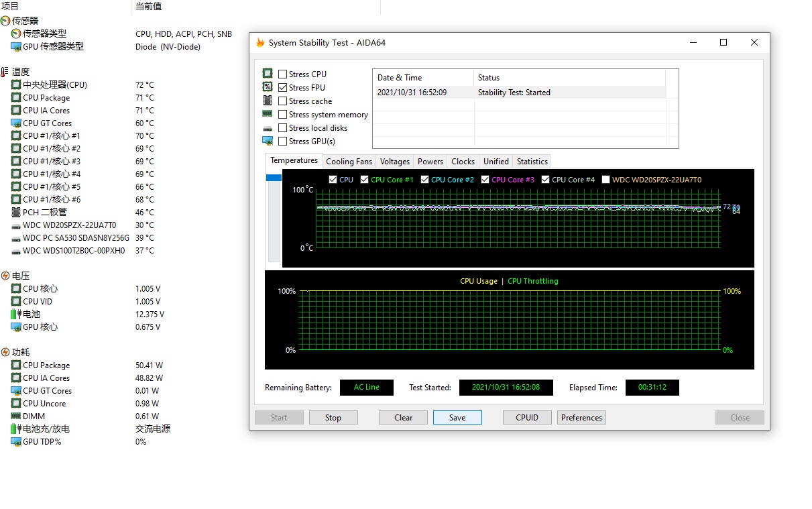The height and width of the screenshot is (509, 812).
Task: Enable the WDC WD20SPZX-22UA7T0 graph checkbox
Action: (606, 180)
